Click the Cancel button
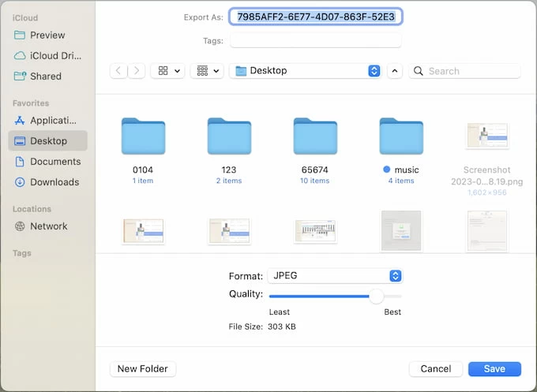537x392 pixels. 435,368
